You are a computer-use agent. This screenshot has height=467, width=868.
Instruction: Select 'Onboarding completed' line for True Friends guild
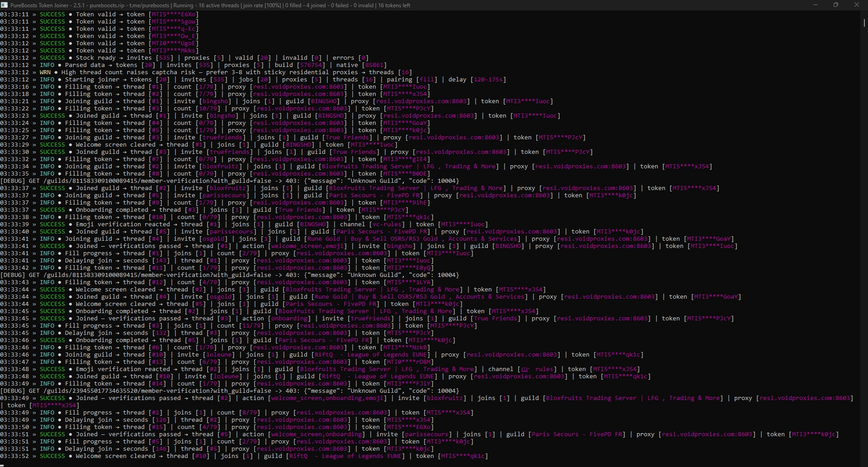pos(204,210)
